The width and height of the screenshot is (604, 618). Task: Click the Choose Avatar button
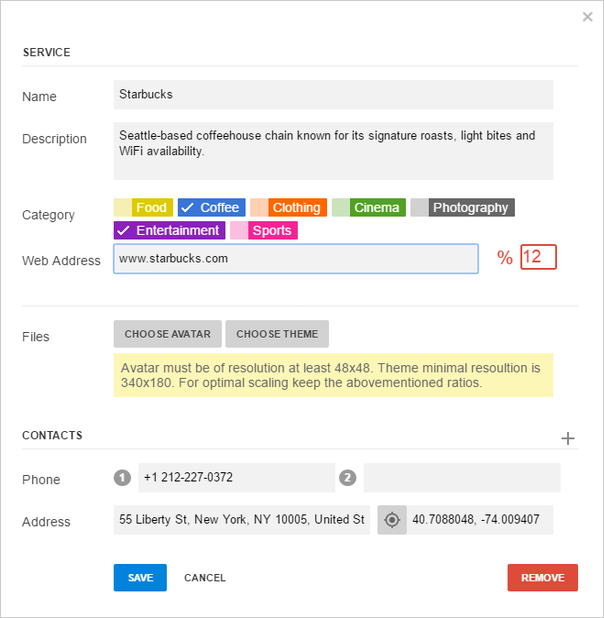coord(168,334)
